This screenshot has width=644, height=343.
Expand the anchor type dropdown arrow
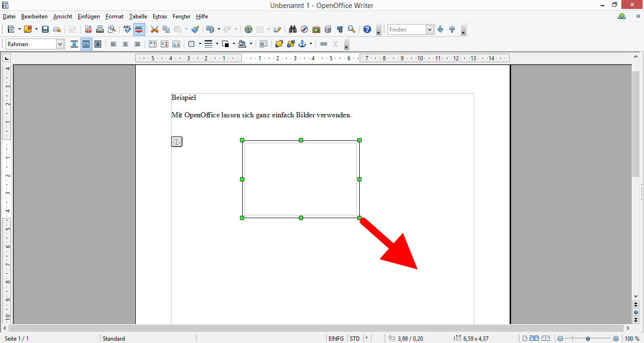click(311, 44)
